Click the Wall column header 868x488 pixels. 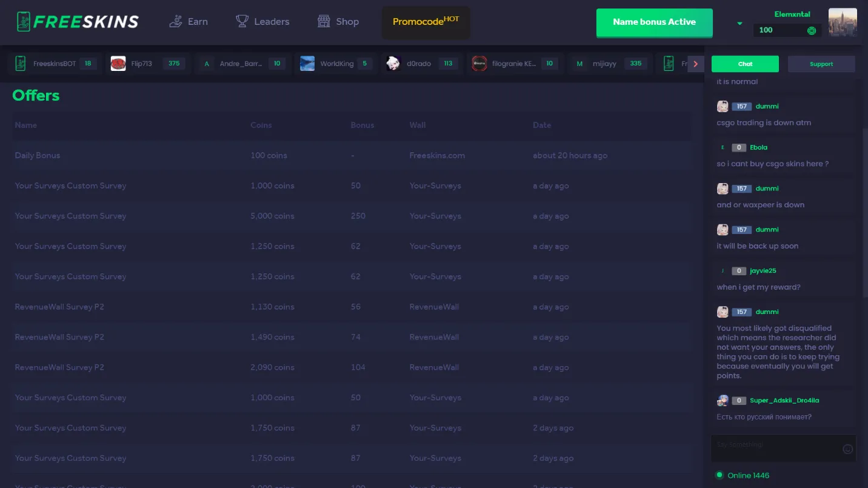click(418, 125)
